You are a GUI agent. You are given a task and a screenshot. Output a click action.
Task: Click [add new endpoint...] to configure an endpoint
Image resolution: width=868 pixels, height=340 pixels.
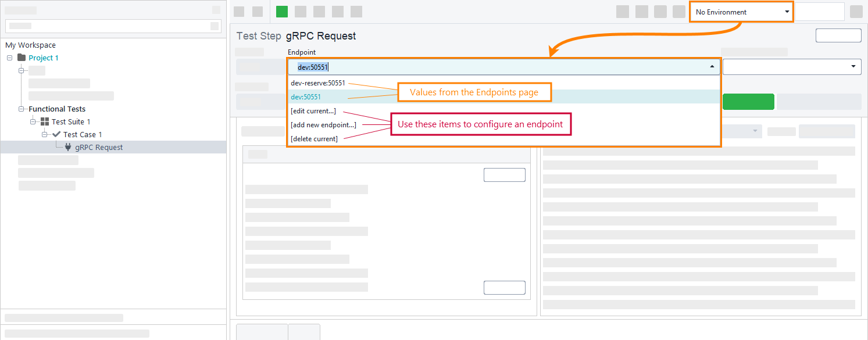click(x=323, y=124)
